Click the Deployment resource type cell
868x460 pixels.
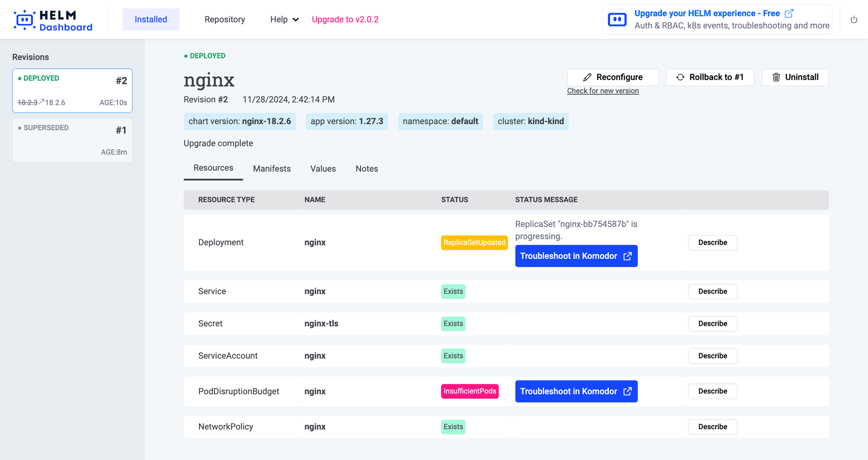(221, 242)
